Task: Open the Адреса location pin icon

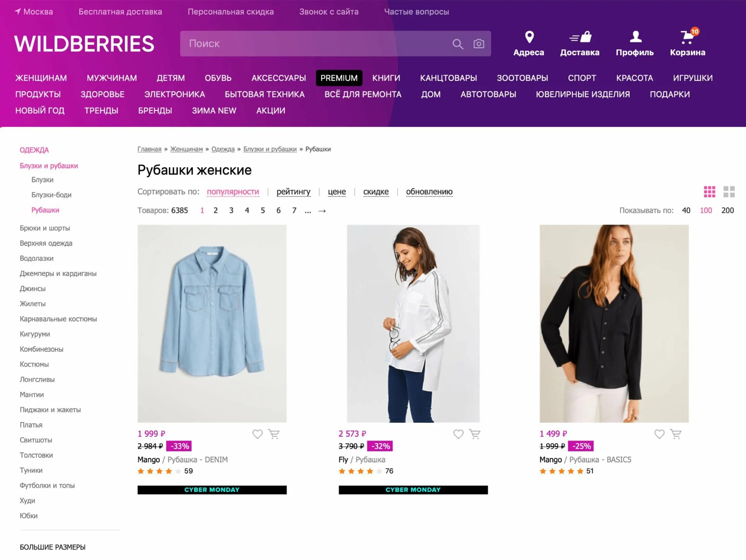Action: [x=529, y=37]
